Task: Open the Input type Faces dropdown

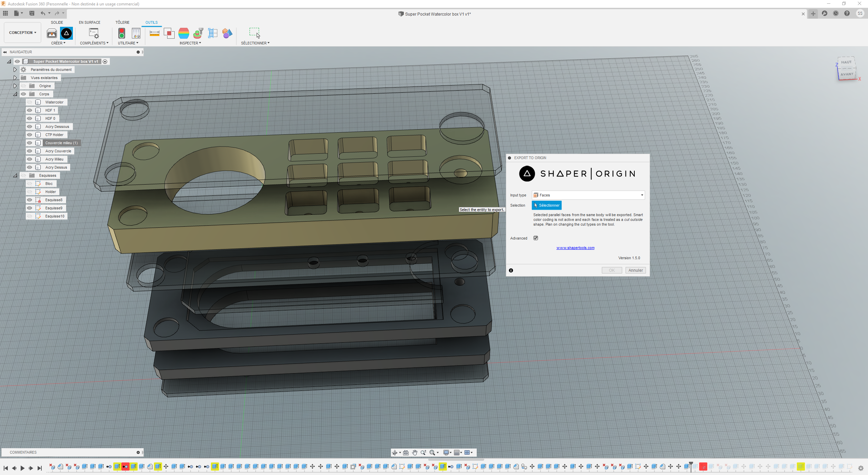Action: [588, 195]
